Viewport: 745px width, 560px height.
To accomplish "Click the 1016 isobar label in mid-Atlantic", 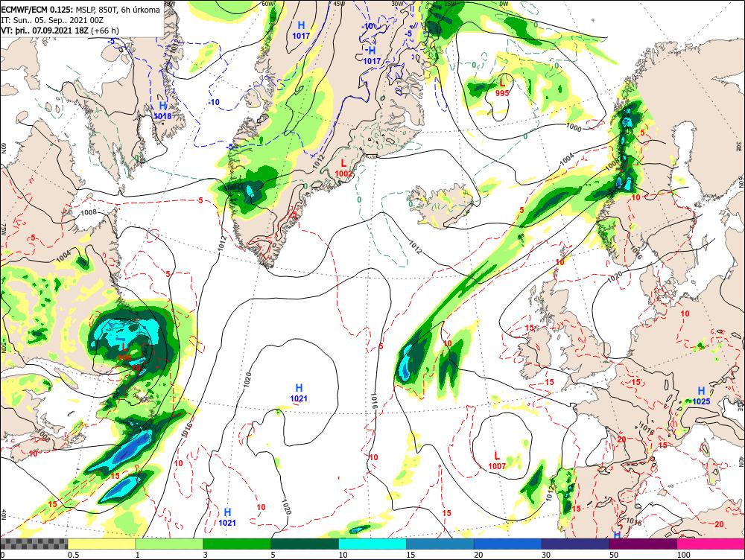I will 373,401.
